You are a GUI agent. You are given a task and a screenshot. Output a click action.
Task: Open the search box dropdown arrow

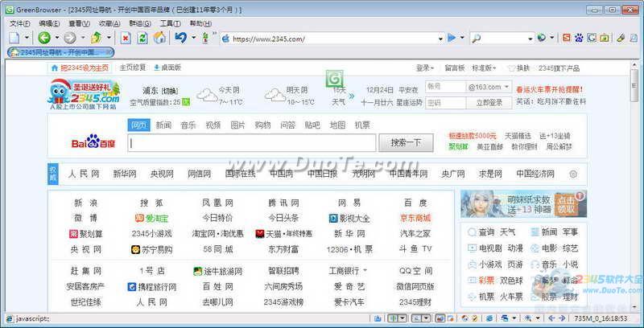click(x=529, y=38)
